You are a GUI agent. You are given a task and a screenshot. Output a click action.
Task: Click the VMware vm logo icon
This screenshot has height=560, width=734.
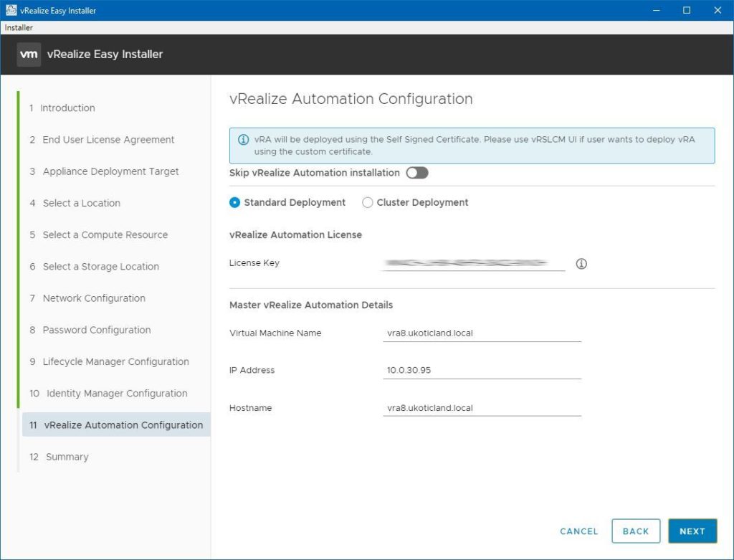(x=29, y=54)
